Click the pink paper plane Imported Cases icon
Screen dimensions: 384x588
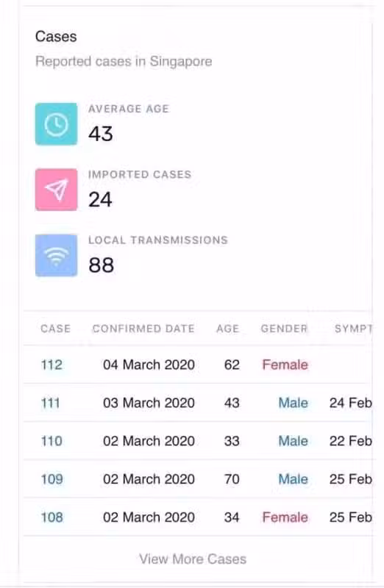57,190
